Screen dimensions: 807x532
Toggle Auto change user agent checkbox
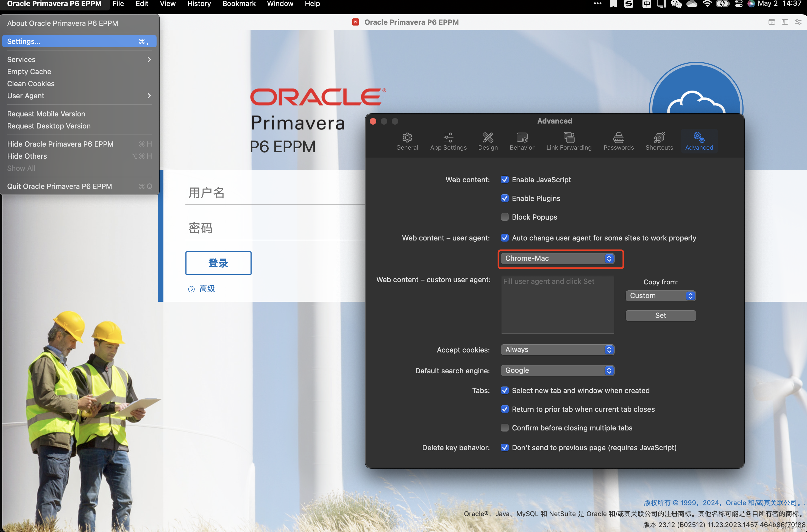click(x=505, y=238)
